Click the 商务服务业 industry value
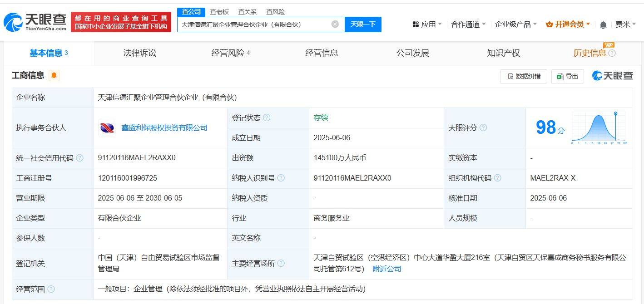This screenshot has width=644, height=304. pyautogui.click(x=332, y=218)
